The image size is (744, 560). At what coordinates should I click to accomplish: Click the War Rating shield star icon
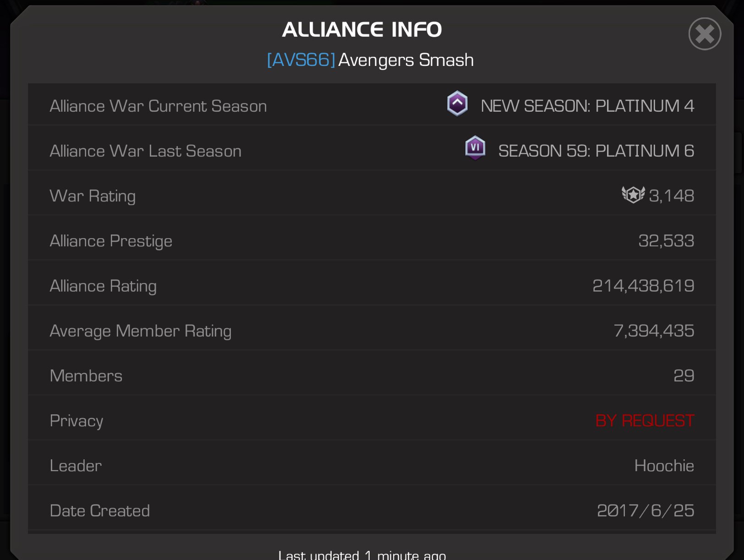(x=633, y=195)
